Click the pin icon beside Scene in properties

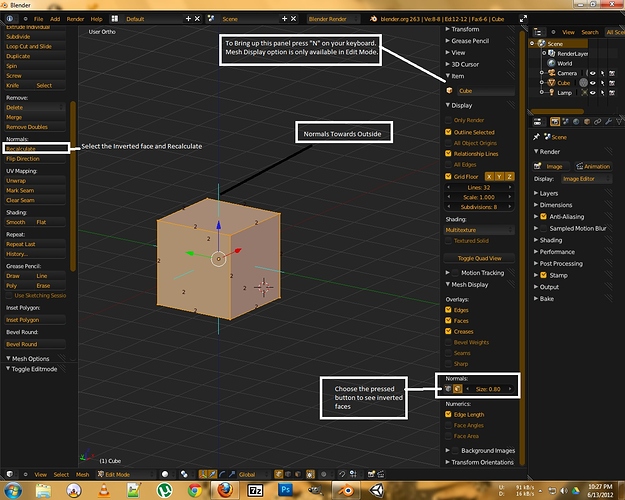537,137
